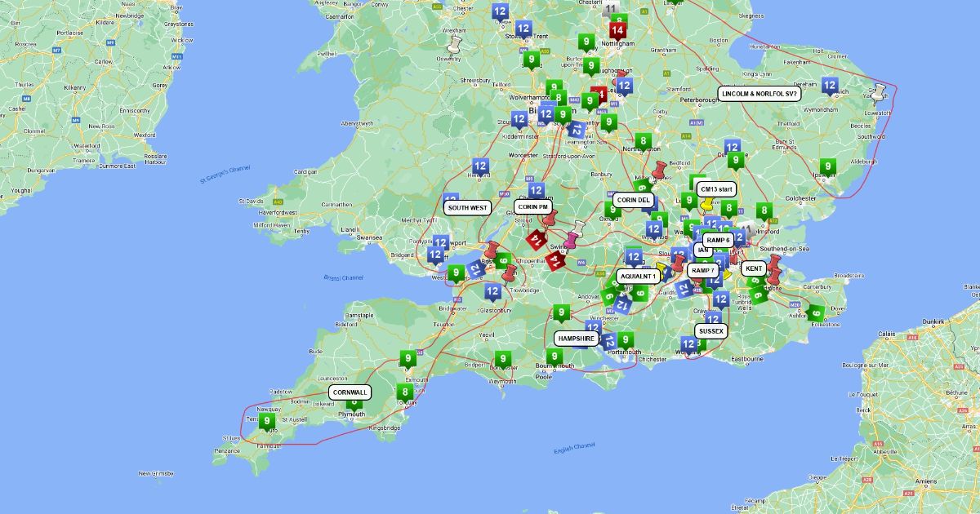Viewport: 980px width, 514px height.
Task: Select the green 9 marker at Dorchester
Action: point(502,359)
